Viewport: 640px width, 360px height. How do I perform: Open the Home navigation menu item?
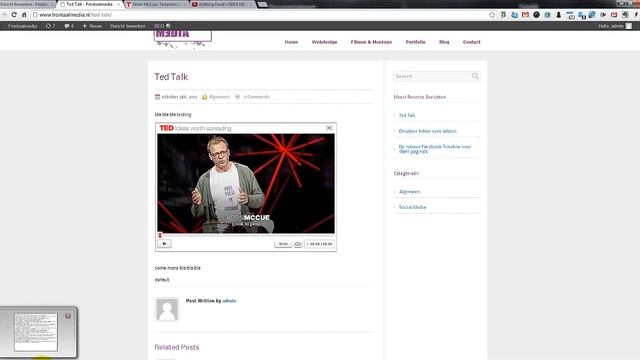[291, 42]
